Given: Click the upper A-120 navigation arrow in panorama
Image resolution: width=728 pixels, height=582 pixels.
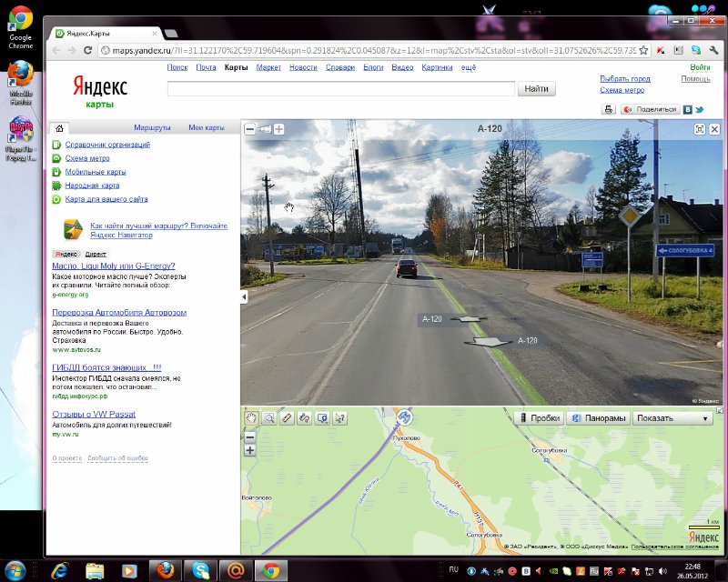Looking at the screenshot, I should [x=469, y=318].
